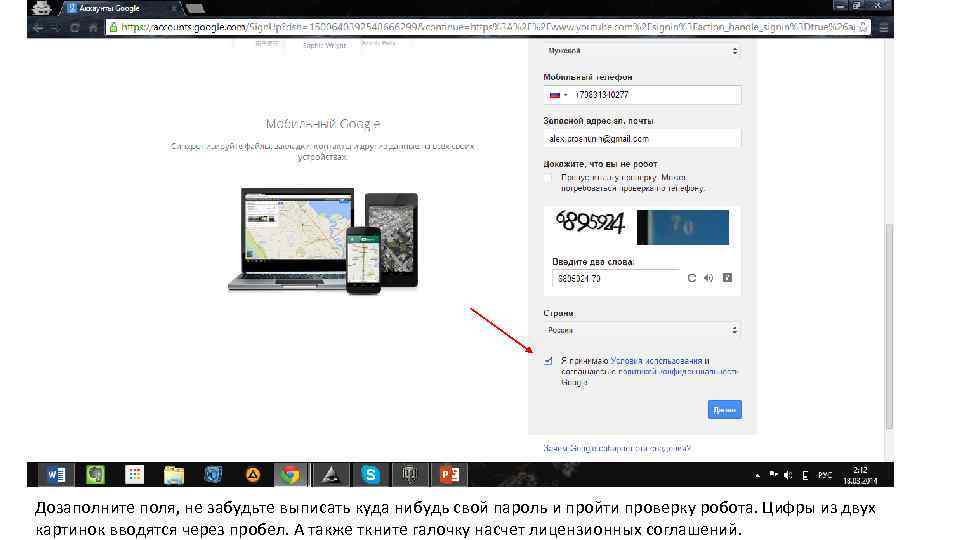Open the phone country flag dropdown
960x540 pixels.
click(x=558, y=95)
